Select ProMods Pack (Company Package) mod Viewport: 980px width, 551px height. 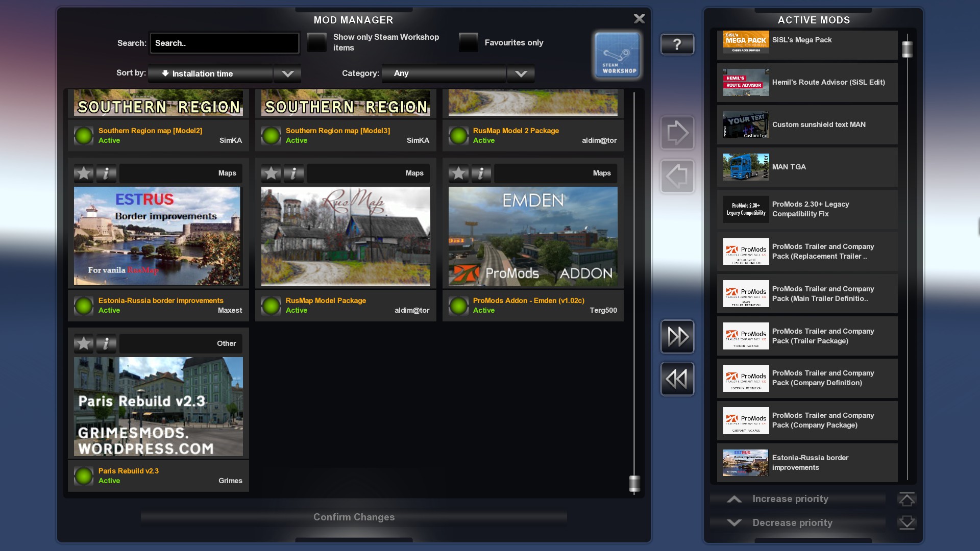pos(807,421)
